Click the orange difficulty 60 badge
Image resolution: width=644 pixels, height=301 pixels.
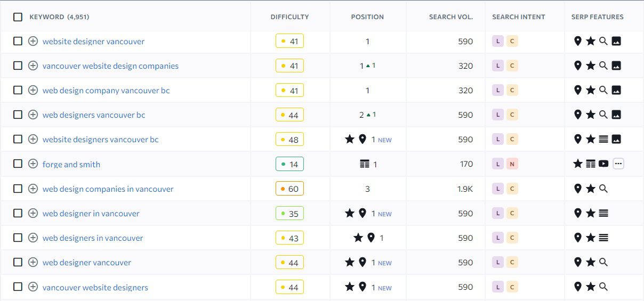[289, 189]
